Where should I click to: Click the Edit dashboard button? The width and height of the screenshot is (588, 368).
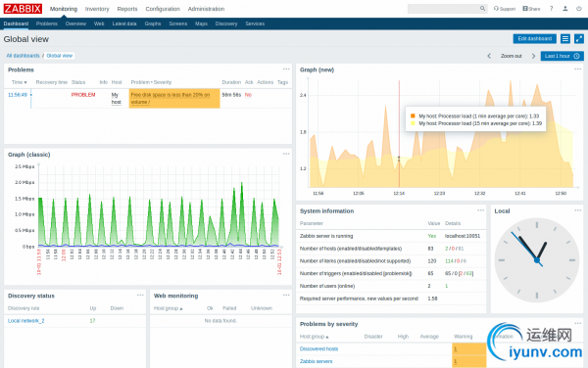(535, 38)
